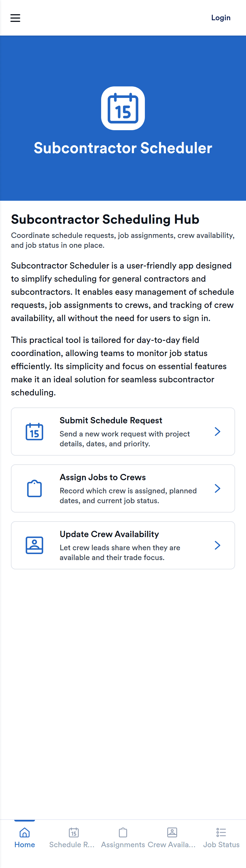Switch to the Schedule Requests tab label
Image resolution: width=246 pixels, height=868 pixels.
click(72, 844)
